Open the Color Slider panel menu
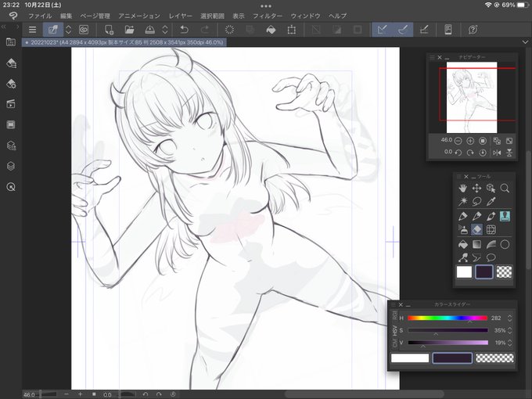Image resolution: width=532 pixels, height=399 pixels. pyautogui.click(x=394, y=304)
